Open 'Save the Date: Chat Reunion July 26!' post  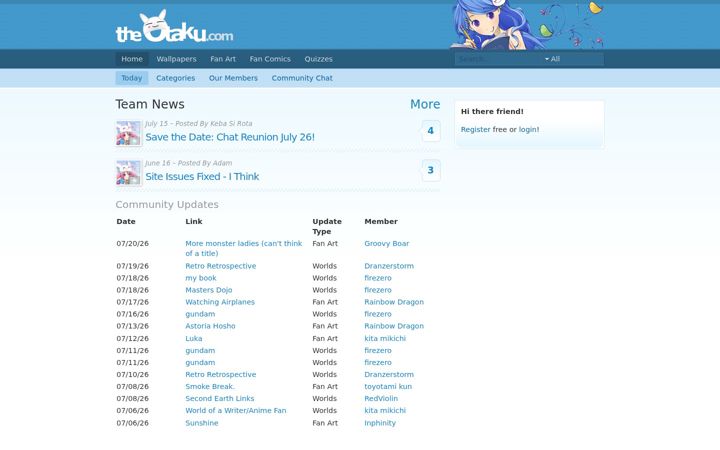(230, 137)
